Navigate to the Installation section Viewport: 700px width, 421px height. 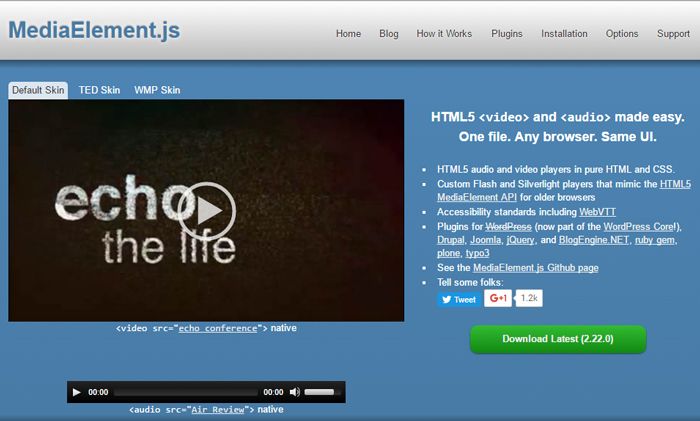[564, 33]
